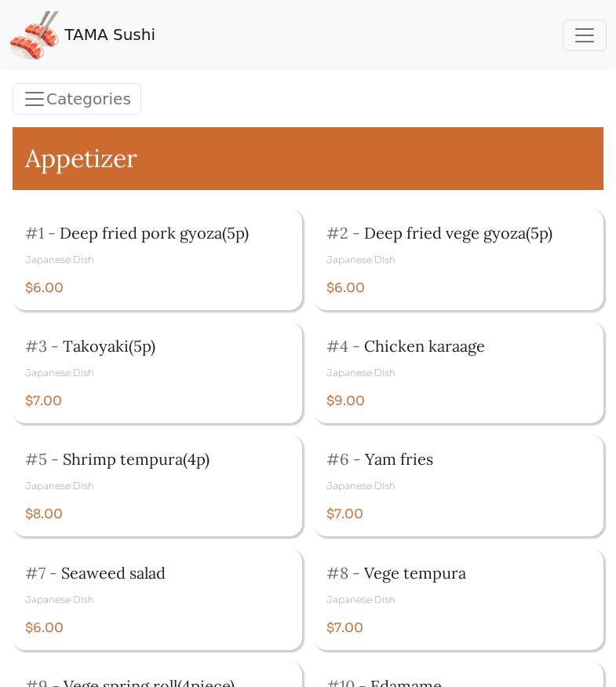Click the $9.00 Chicken karaage price

point(345,400)
